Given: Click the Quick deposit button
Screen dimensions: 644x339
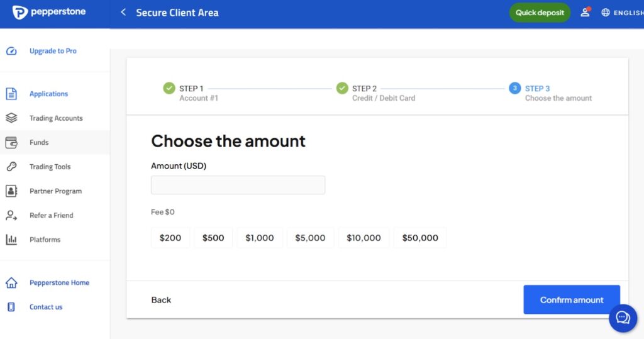Looking at the screenshot, I should 540,13.
